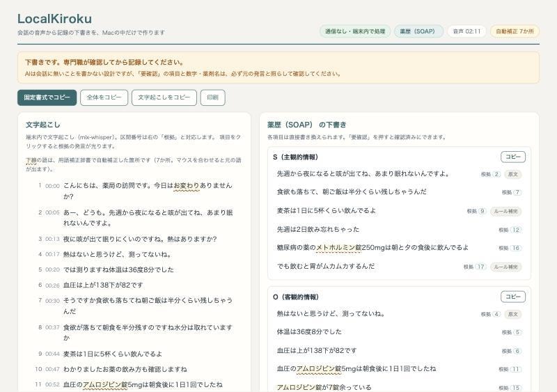557x392 pixels.
Task: Click the 薬歴（SOAP）の下書き panel heading
Action: [307, 125]
